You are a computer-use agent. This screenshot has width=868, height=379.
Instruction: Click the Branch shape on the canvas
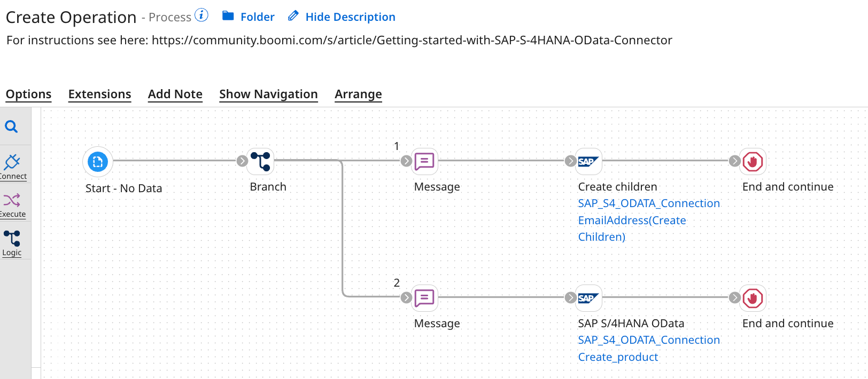click(260, 161)
